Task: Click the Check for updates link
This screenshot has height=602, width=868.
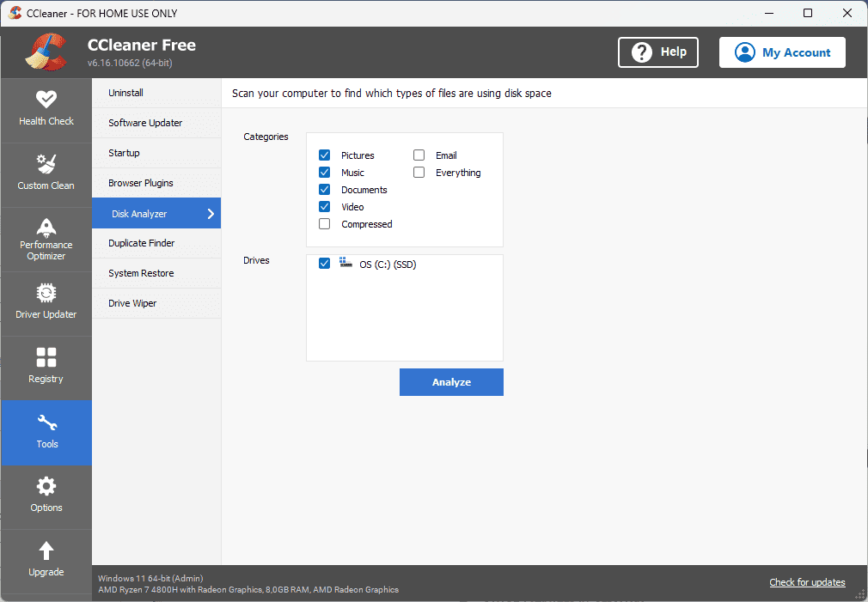Action: 806,582
